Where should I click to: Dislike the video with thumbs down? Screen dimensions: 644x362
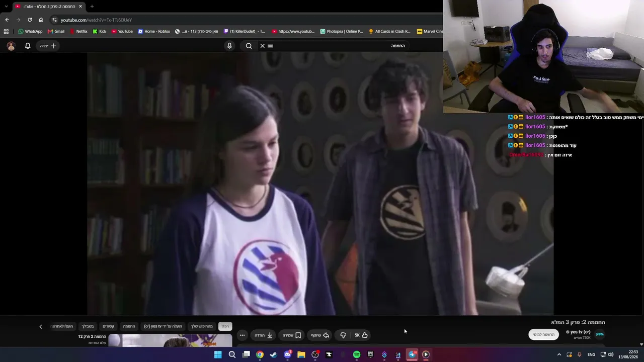click(x=343, y=335)
